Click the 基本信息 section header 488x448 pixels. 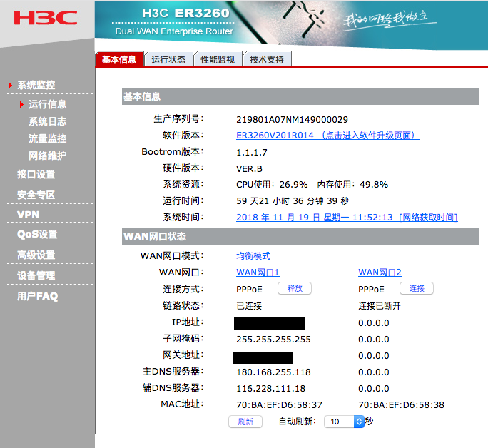(x=300, y=97)
